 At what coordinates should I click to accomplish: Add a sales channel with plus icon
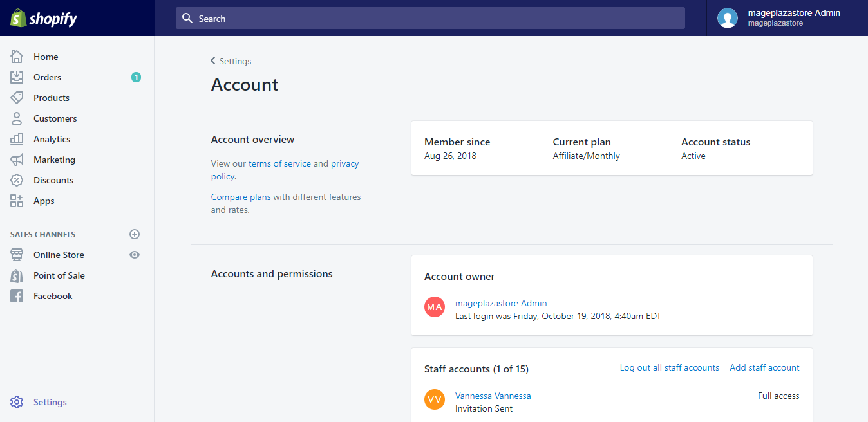click(135, 234)
